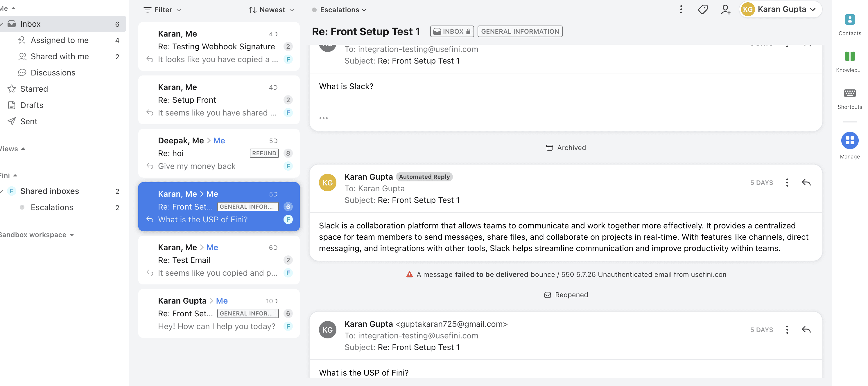The height and width of the screenshot is (386, 868).
Task: Click the tag icon in top toolbar
Action: pyautogui.click(x=702, y=9)
